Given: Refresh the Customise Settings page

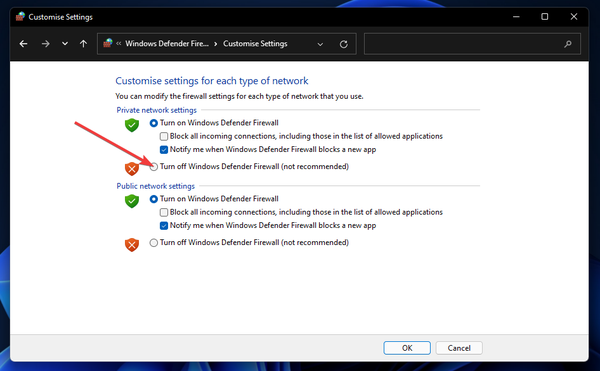Looking at the screenshot, I should [344, 44].
